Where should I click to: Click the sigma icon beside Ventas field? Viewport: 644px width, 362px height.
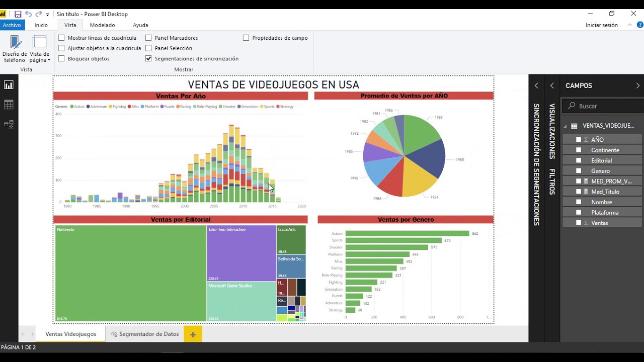tap(586, 223)
